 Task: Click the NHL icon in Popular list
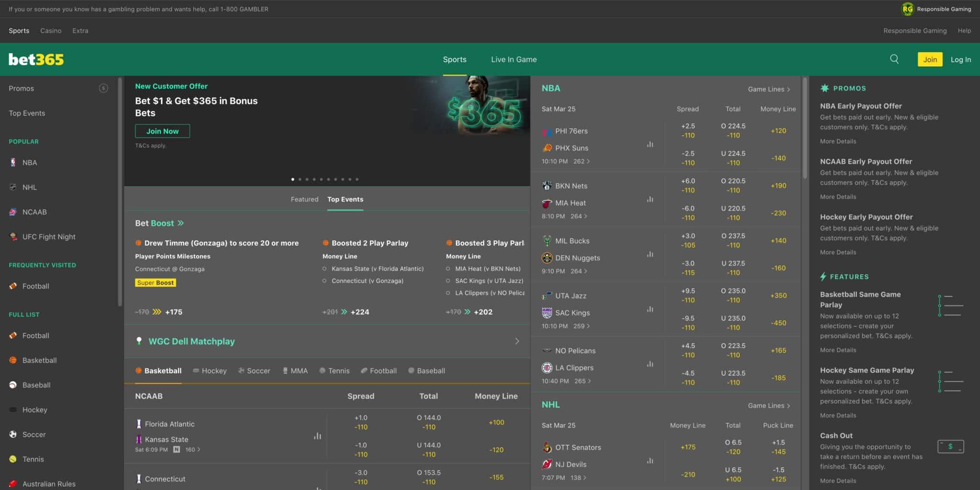pyautogui.click(x=13, y=187)
